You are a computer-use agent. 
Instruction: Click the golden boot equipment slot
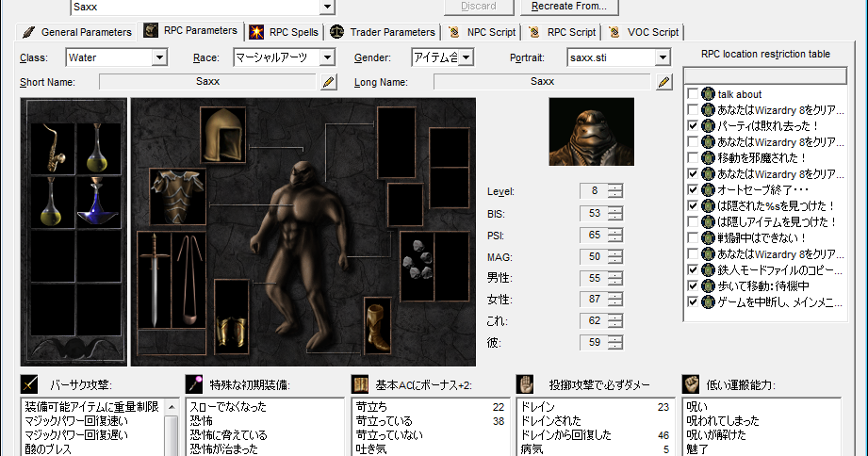coord(378,326)
